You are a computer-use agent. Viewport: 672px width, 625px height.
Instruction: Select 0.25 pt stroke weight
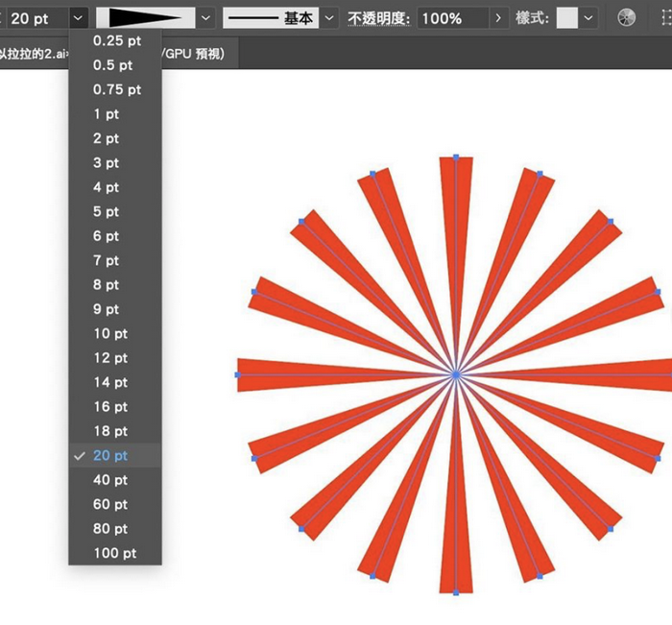[116, 41]
